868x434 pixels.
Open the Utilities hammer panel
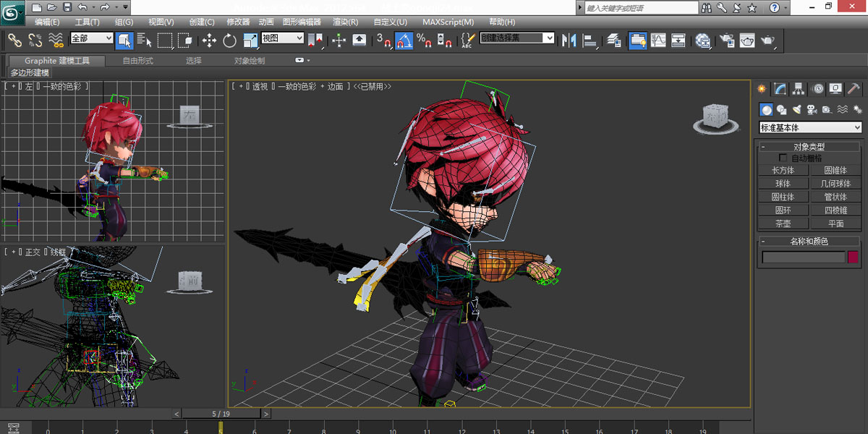(854, 89)
